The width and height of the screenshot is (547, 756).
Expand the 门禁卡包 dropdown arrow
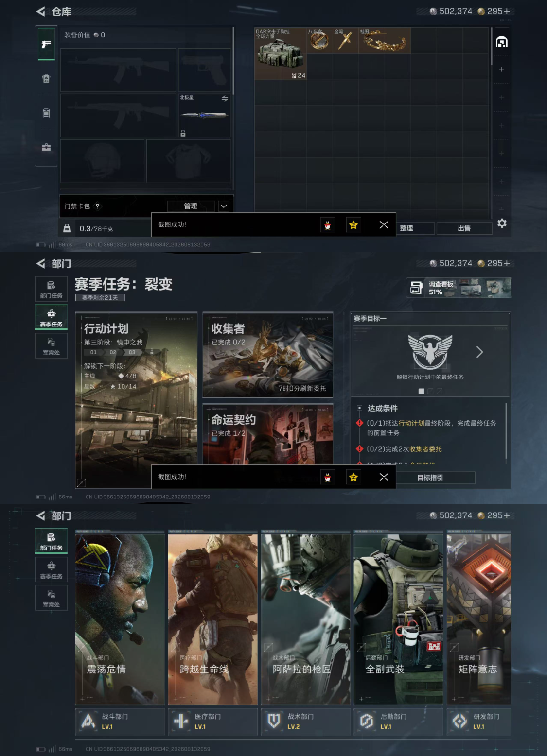224,206
